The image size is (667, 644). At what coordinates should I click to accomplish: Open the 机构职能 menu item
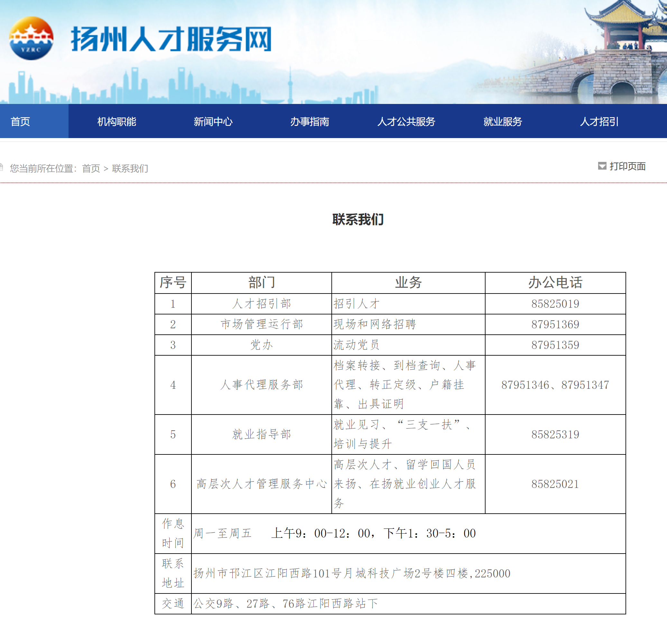point(117,122)
